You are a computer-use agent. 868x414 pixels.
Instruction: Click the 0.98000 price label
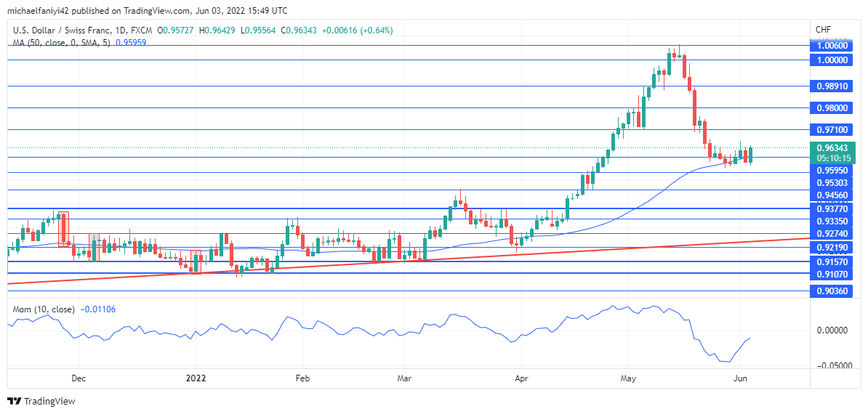click(833, 108)
